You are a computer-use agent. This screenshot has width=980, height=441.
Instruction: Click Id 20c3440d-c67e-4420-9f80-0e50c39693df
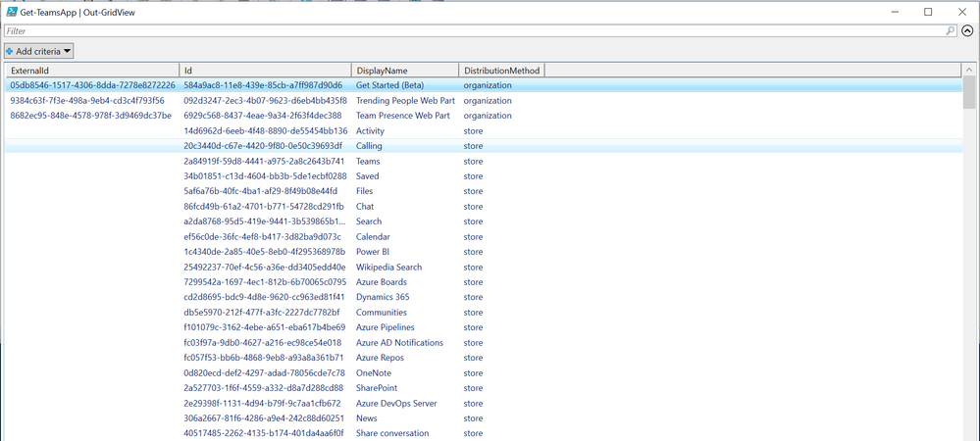(x=263, y=146)
